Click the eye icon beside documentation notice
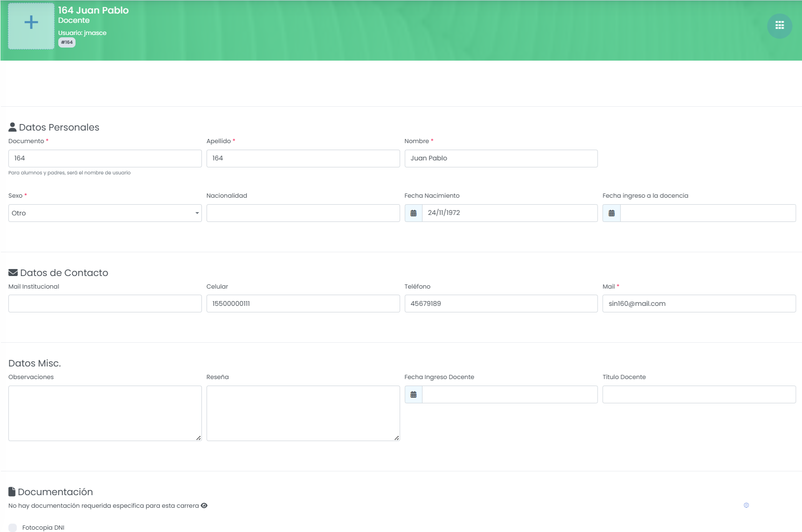Image resolution: width=802 pixels, height=532 pixels. 204,505
